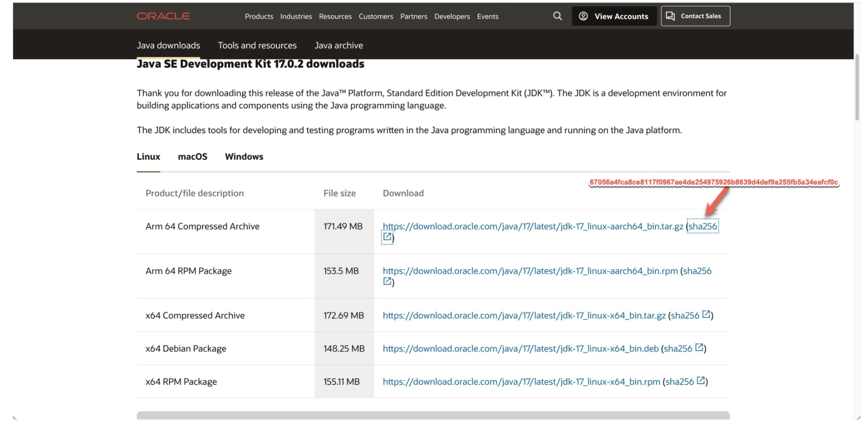868x424 pixels.
Task: Switch to Java archive tab
Action: pyautogui.click(x=338, y=45)
